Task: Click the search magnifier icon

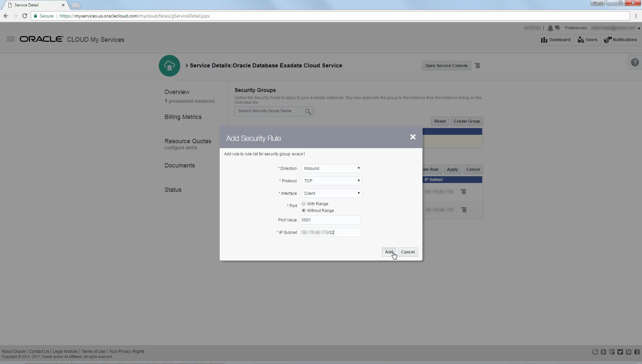Action: (308, 112)
